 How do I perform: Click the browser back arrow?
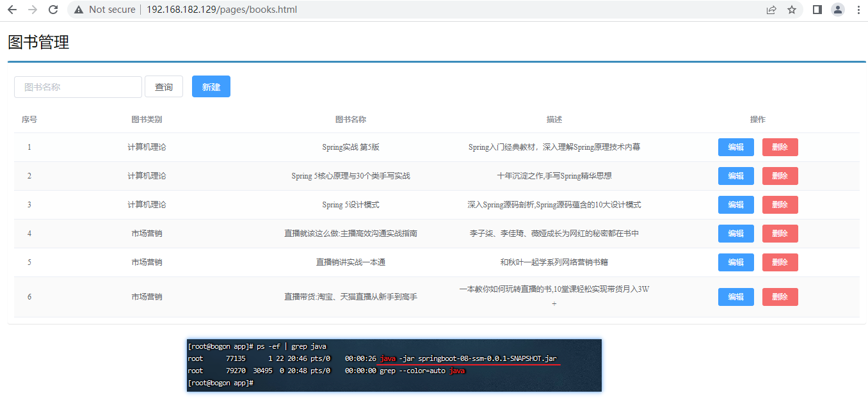point(12,10)
